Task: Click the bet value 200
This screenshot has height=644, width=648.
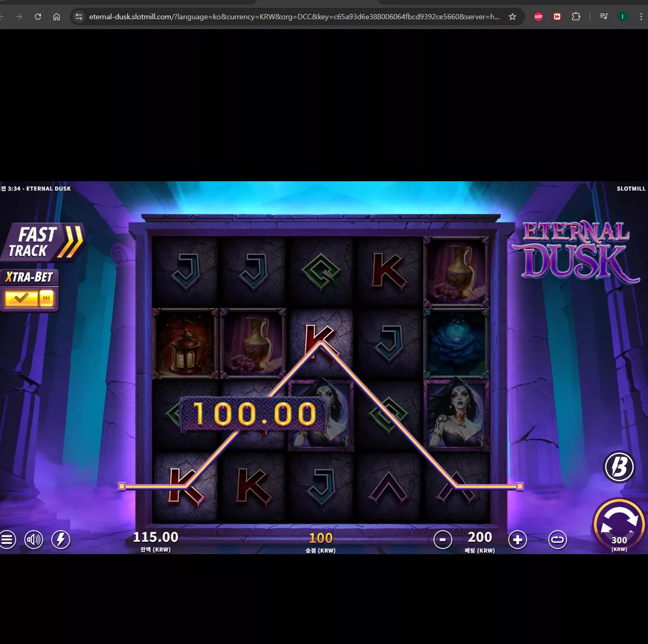Action: 480,537
